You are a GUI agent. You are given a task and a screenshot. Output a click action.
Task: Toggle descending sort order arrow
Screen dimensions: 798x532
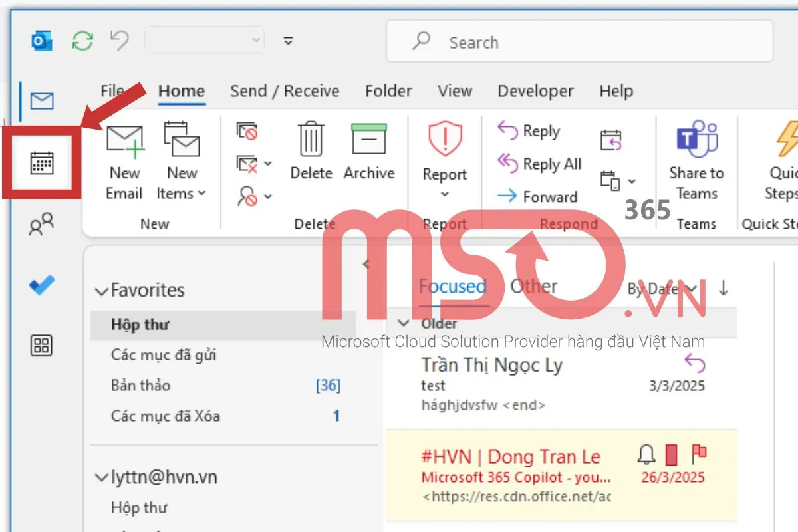(x=724, y=289)
